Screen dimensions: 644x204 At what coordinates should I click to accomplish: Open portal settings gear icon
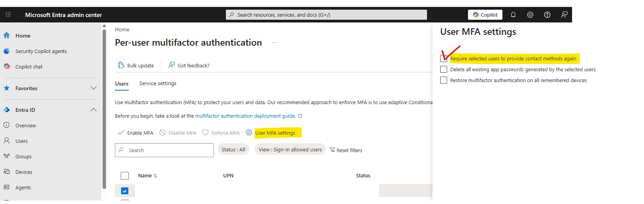[x=530, y=15]
